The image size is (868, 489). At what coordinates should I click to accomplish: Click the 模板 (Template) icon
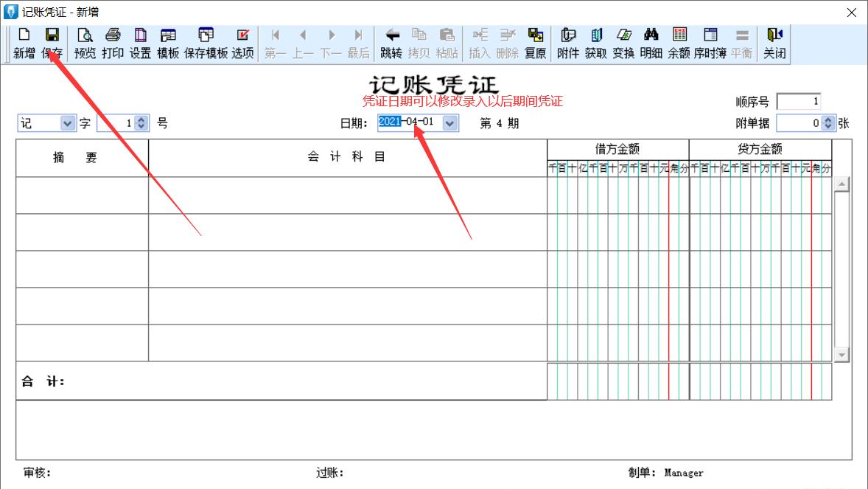pyautogui.click(x=169, y=43)
